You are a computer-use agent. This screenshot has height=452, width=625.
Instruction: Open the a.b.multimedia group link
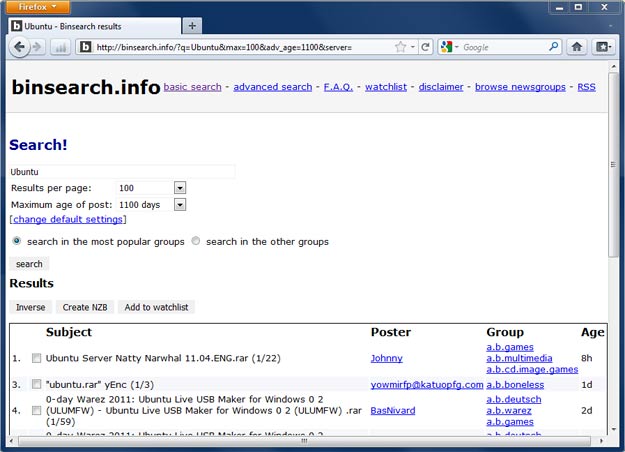[519, 358]
